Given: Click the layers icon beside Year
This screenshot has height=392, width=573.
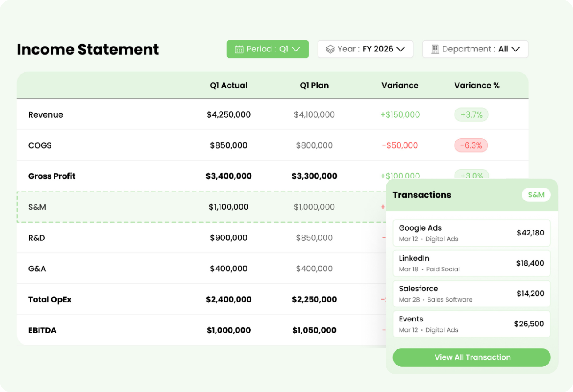Looking at the screenshot, I should click(x=330, y=49).
